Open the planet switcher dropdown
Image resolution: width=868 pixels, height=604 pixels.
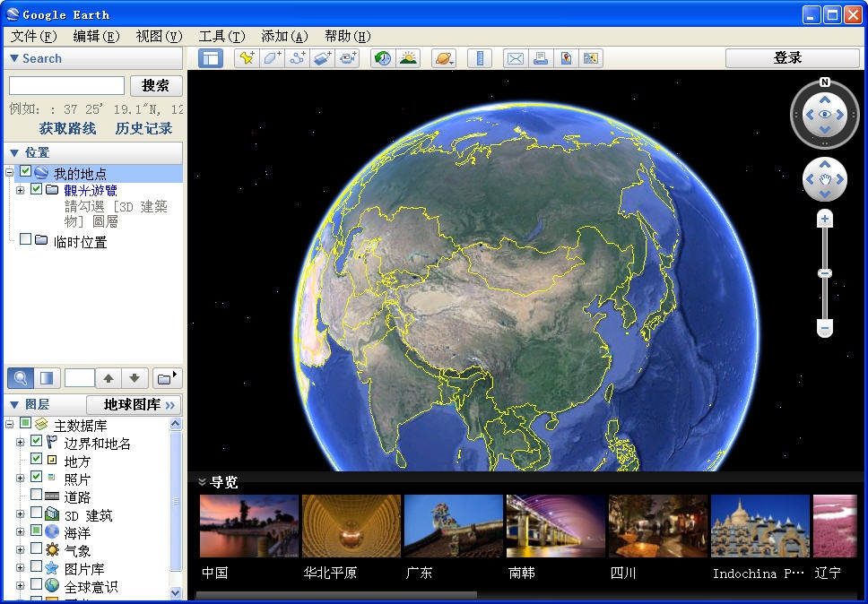444,58
